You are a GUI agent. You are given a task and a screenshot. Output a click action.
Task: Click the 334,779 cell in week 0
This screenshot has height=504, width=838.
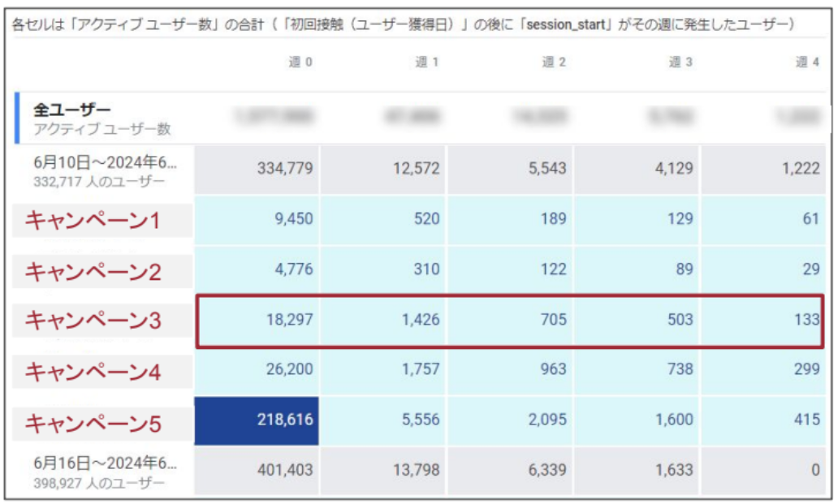[x=257, y=170]
